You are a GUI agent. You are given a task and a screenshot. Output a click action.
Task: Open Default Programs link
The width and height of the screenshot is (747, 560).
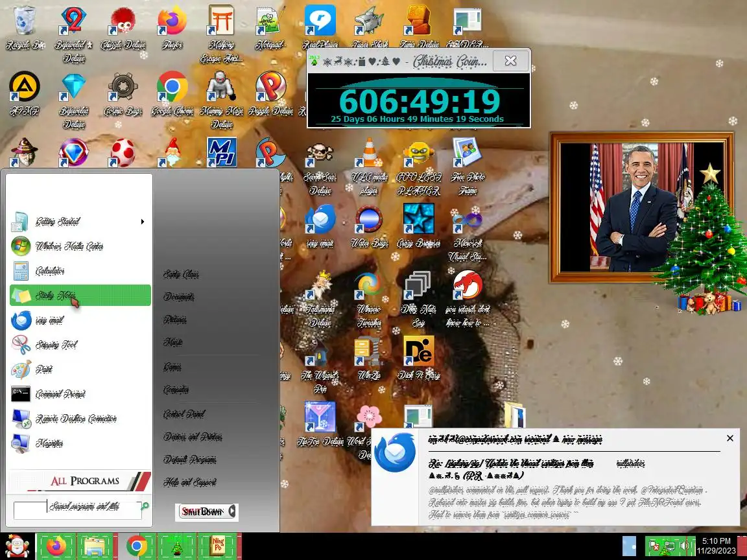(189, 460)
